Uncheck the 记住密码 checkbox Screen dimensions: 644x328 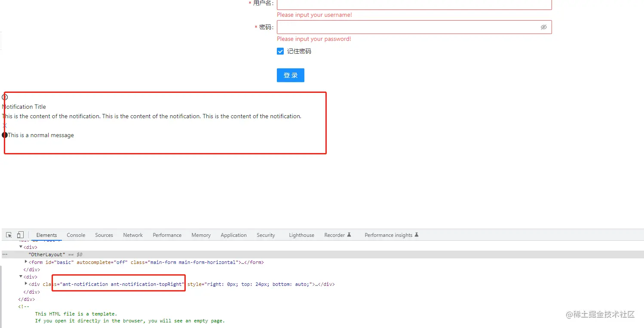(280, 51)
